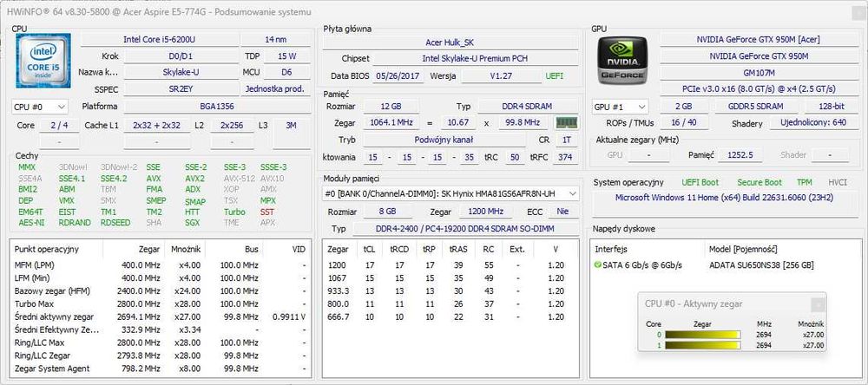Click the Secure Boot indicator
The image size is (868, 385).
(x=759, y=182)
